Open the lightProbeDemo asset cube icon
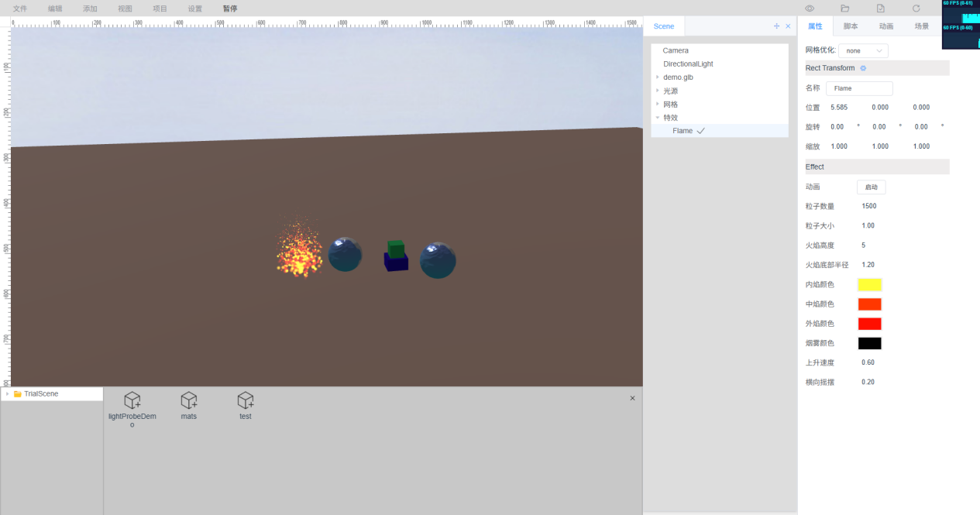This screenshot has width=980, height=515. [132, 400]
